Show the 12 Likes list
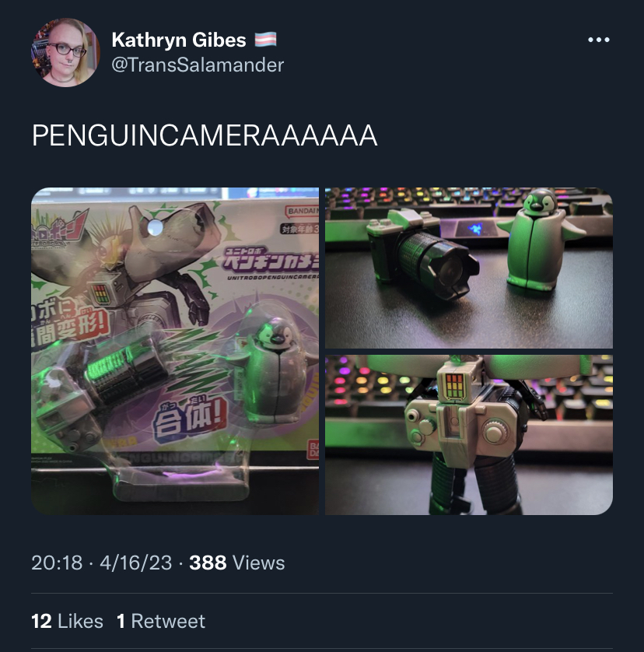Image resolution: width=644 pixels, height=652 pixels. point(68,621)
